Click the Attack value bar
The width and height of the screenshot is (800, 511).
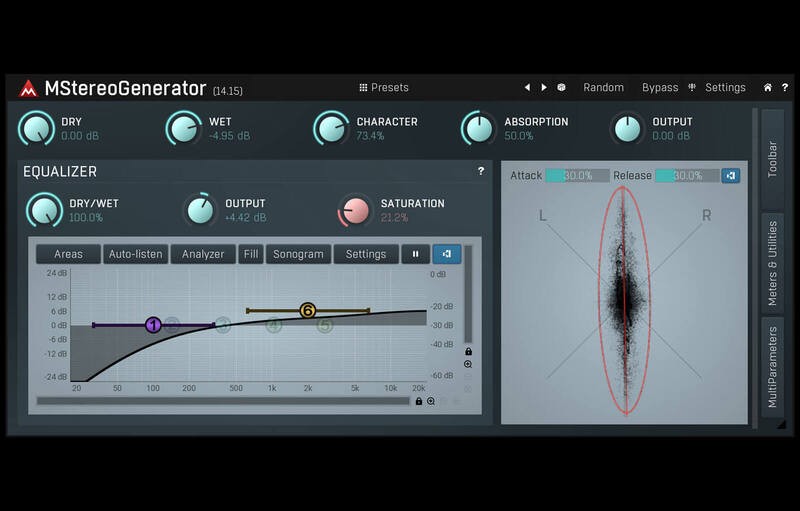pos(578,175)
